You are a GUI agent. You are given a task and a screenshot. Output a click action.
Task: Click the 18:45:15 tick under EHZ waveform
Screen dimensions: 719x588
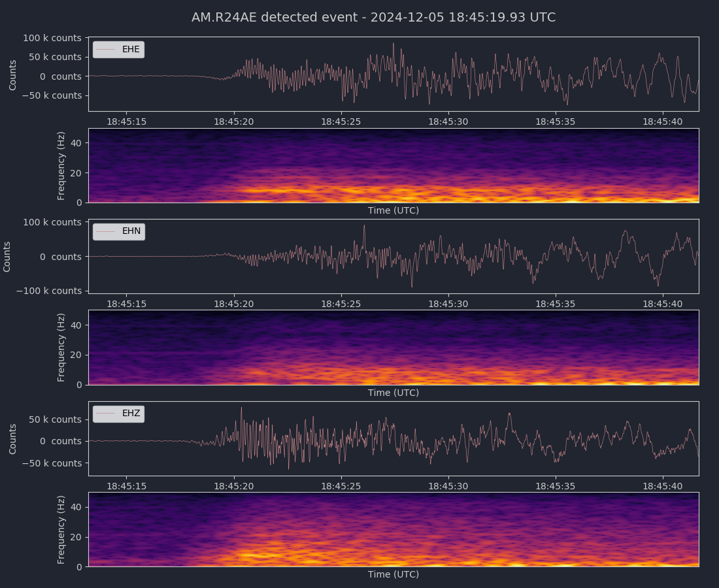127,486
